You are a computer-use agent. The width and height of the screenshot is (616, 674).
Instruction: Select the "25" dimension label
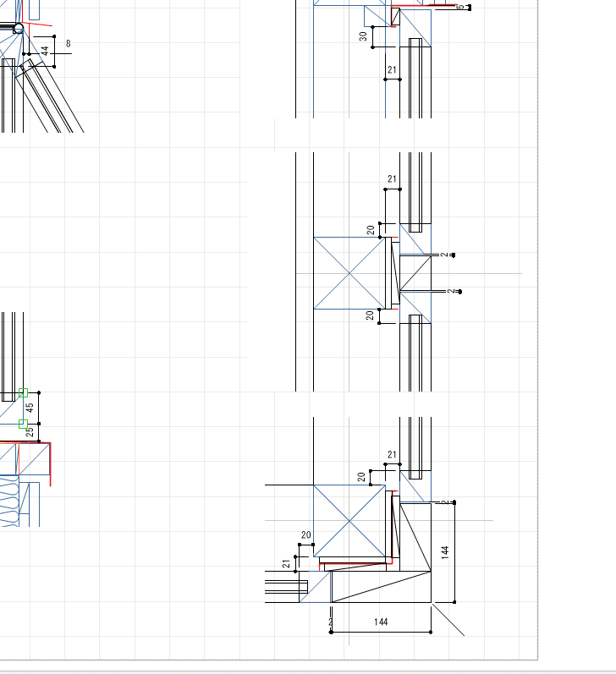point(30,432)
